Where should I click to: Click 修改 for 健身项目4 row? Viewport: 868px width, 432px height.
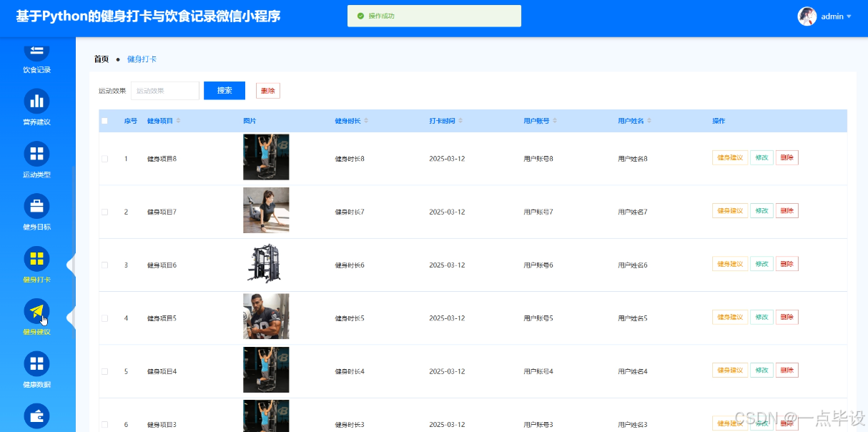pos(761,370)
